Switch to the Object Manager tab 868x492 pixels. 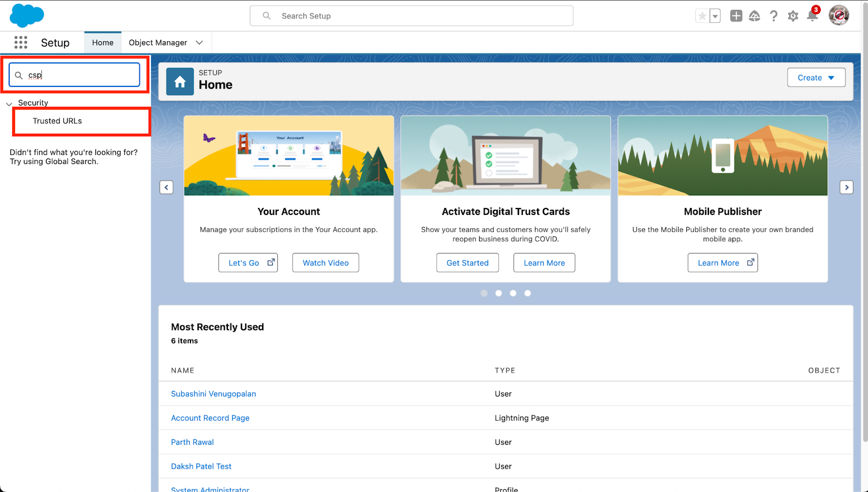tap(157, 42)
